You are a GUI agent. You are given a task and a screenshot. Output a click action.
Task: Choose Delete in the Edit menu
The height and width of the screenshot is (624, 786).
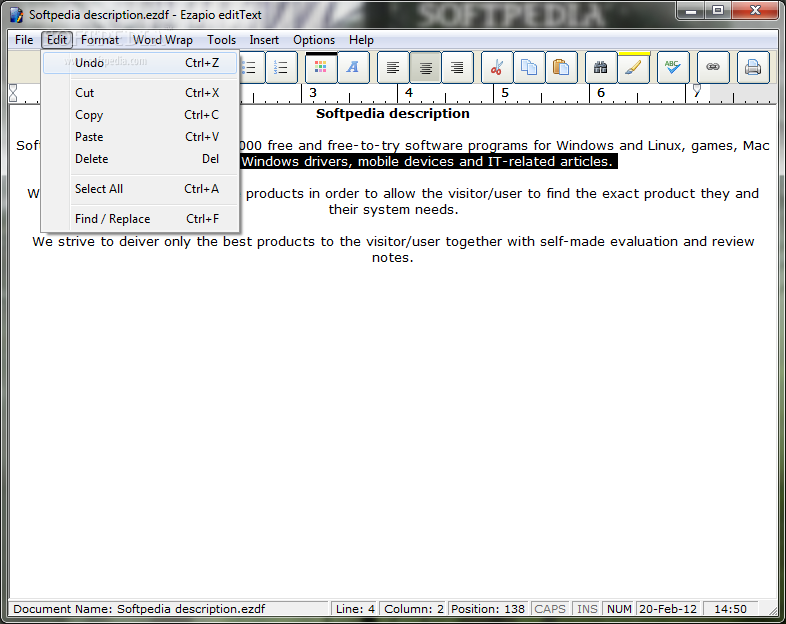tap(140, 159)
